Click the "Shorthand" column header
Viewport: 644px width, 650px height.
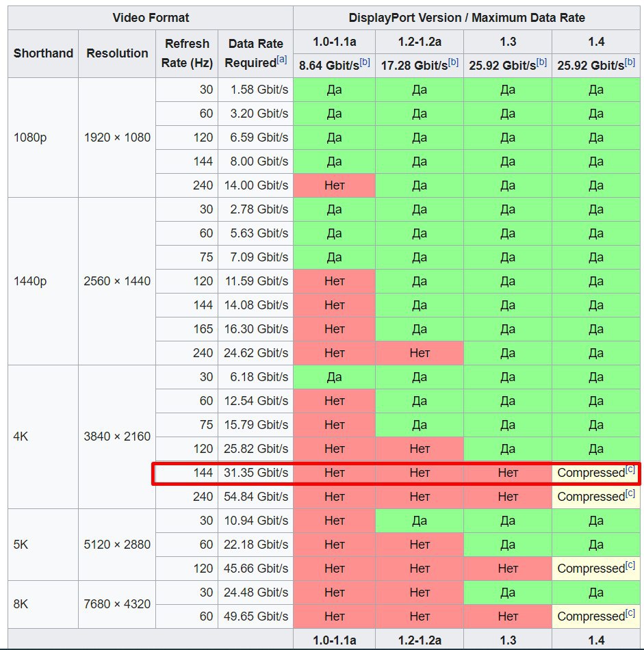click(x=43, y=53)
